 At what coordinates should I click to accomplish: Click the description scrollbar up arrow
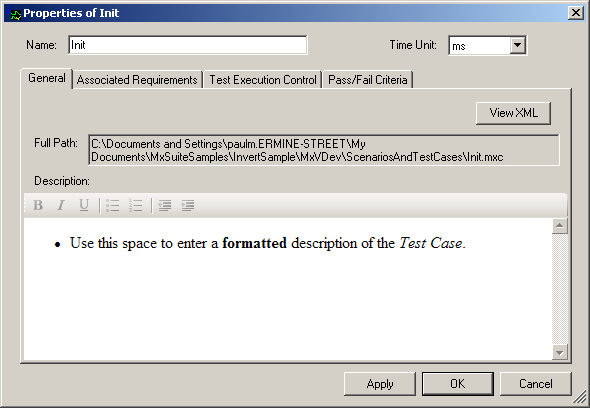[560, 226]
